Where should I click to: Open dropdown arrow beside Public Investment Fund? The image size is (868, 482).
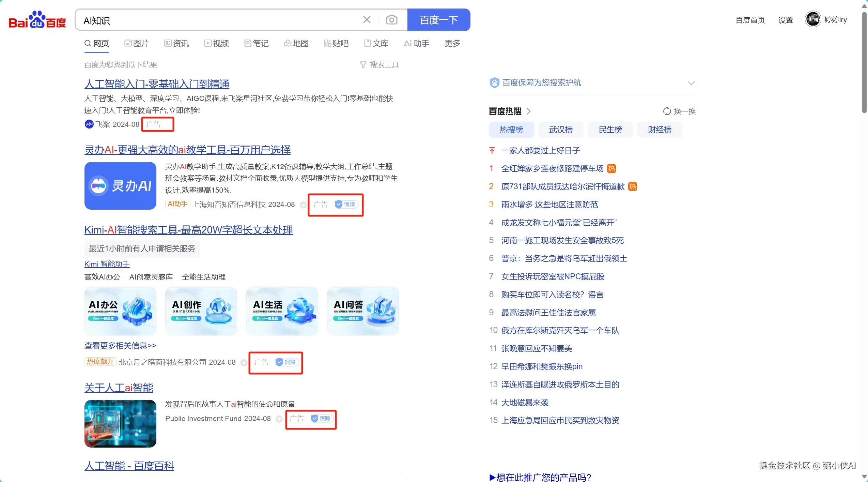pyautogui.click(x=279, y=419)
